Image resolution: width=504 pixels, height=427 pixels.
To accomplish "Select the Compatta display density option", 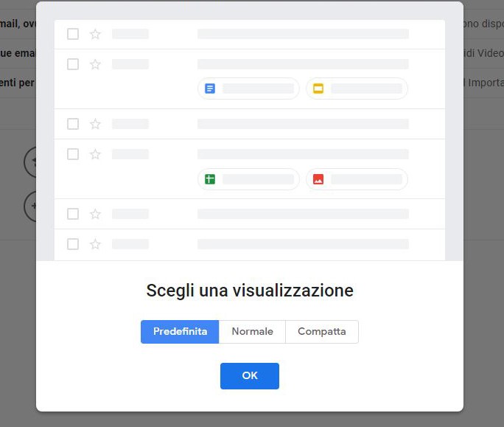I will 322,331.
